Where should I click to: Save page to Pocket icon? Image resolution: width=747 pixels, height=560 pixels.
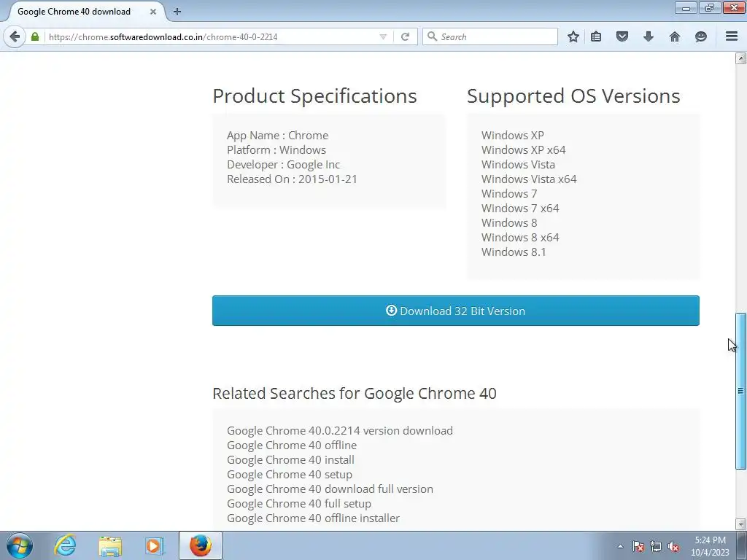pyautogui.click(x=622, y=36)
